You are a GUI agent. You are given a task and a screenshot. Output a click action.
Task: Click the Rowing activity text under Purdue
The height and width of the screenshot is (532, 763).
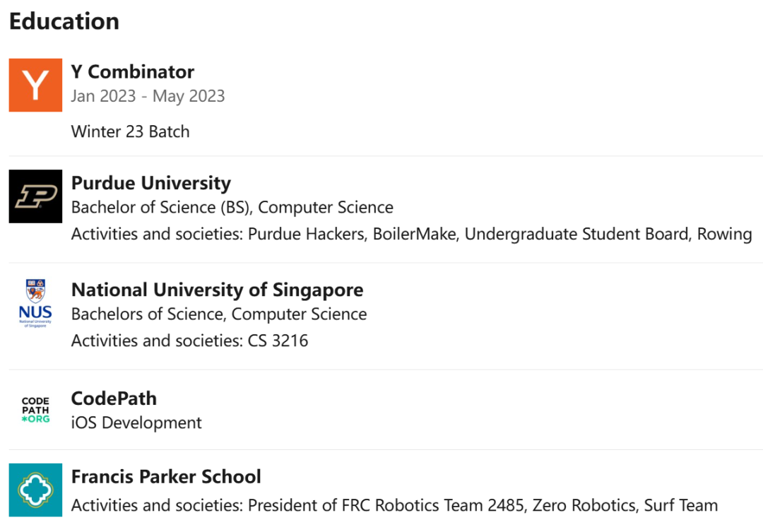click(725, 234)
